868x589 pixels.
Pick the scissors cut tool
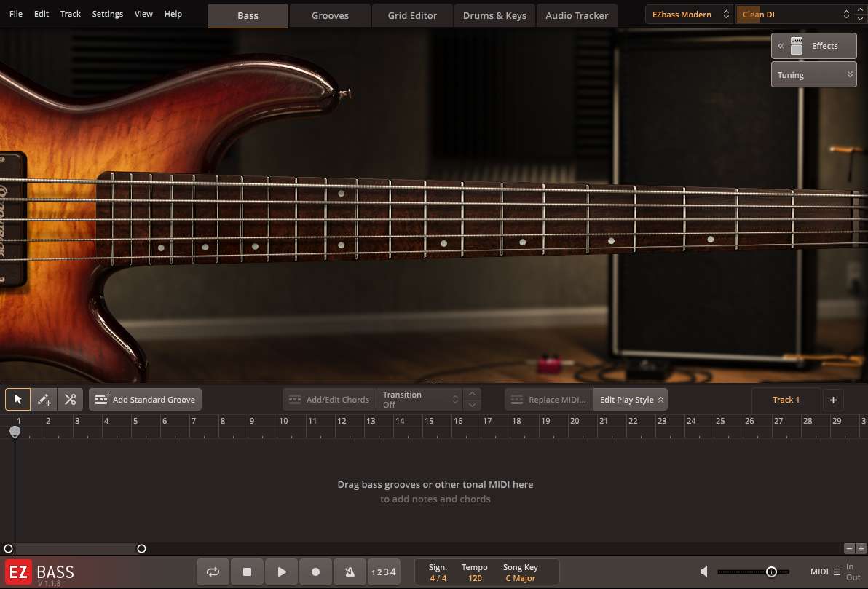pyautogui.click(x=70, y=399)
